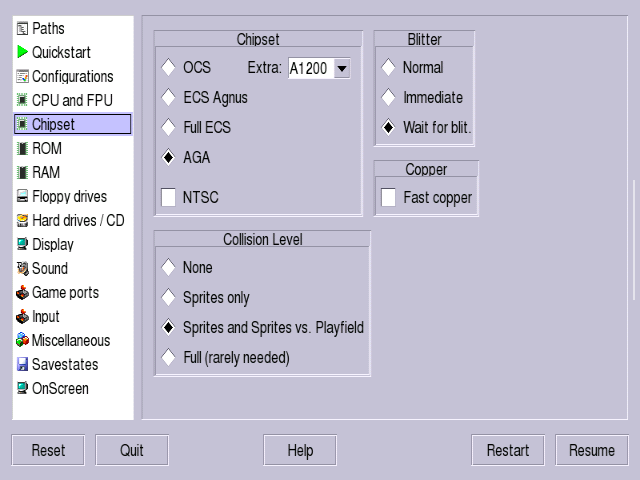The image size is (640, 480).
Task: Open the Display settings page
Action: coord(73,244)
